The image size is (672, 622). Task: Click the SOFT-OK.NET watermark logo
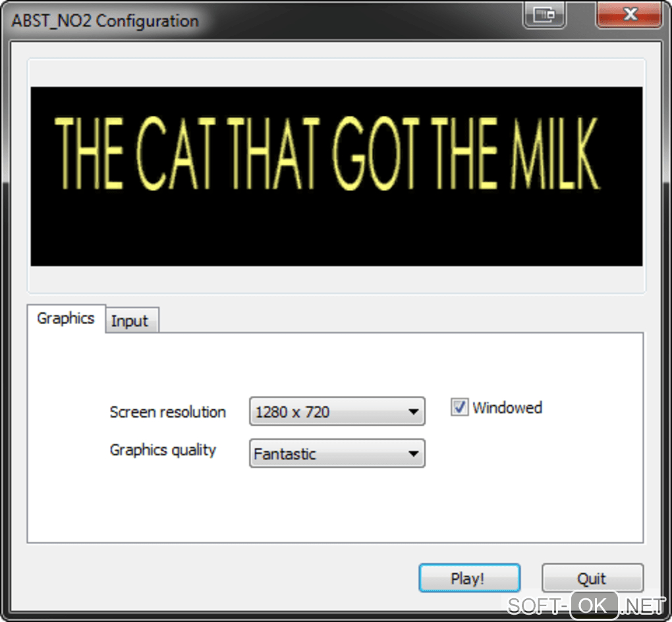click(x=586, y=606)
